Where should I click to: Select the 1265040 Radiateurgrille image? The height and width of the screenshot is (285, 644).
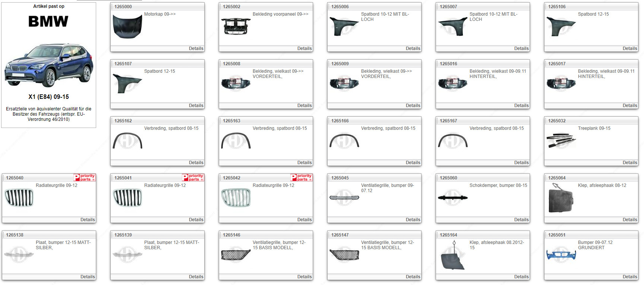click(19, 198)
